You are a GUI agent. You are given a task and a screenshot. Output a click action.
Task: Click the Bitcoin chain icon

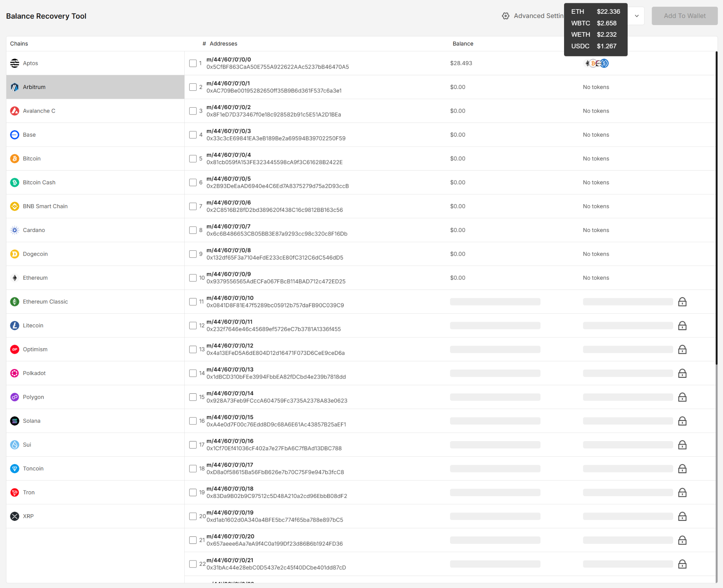point(14,159)
